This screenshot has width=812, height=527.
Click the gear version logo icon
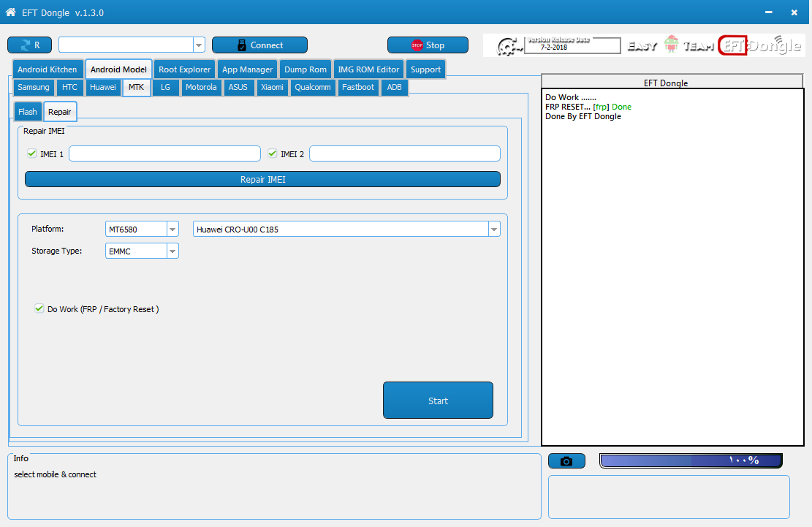[x=509, y=47]
